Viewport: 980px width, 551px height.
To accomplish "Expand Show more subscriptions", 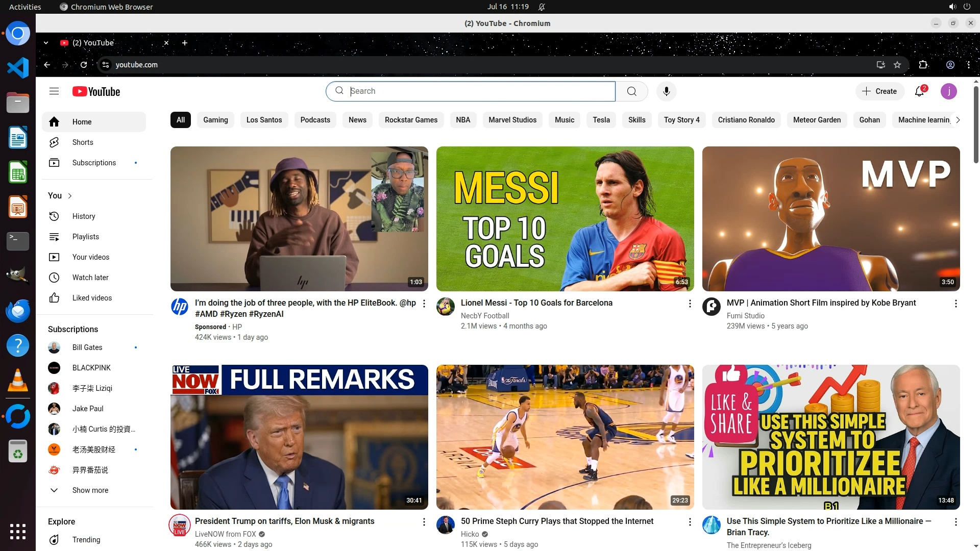I will (x=90, y=490).
